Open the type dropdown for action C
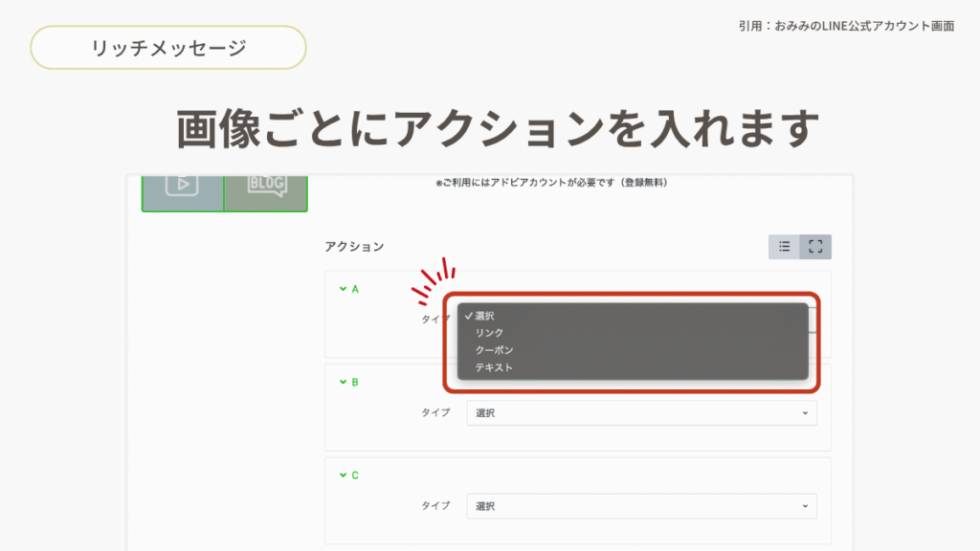The image size is (980, 551). point(641,506)
